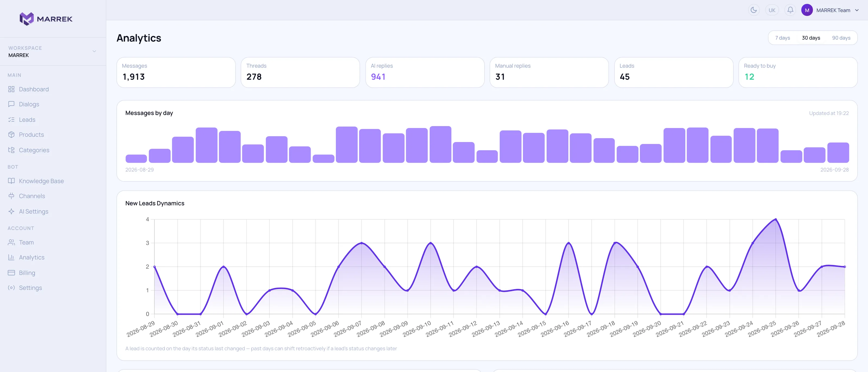Click the Leads 45 stat card

click(x=674, y=72)
